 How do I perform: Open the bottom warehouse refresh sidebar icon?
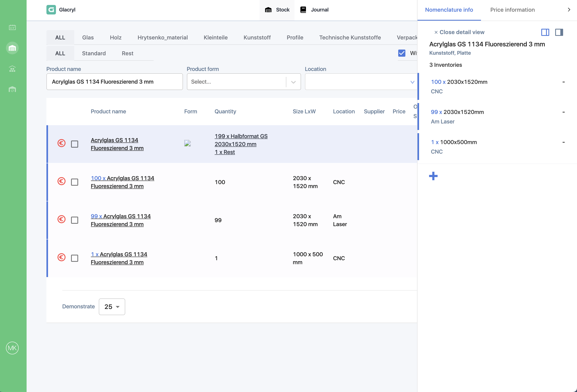coord(12,89)
